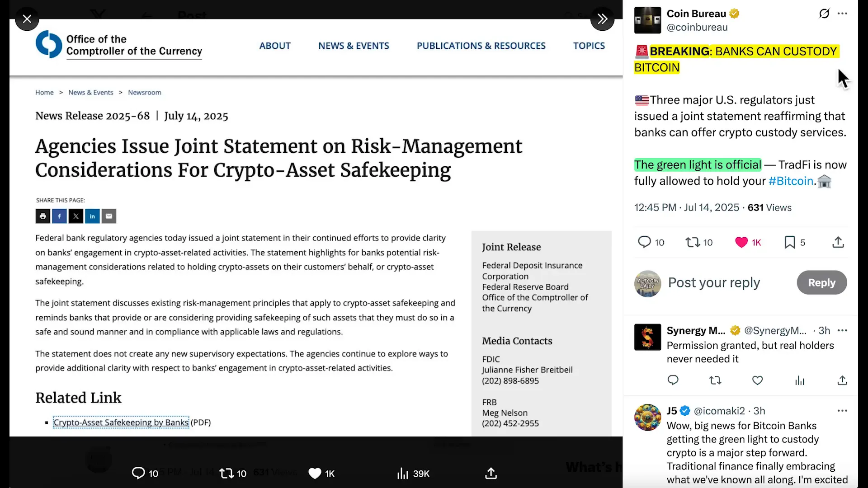View analytics of Synergy M... comment
The image size is (868, 488).
click(x=800, y=380)
